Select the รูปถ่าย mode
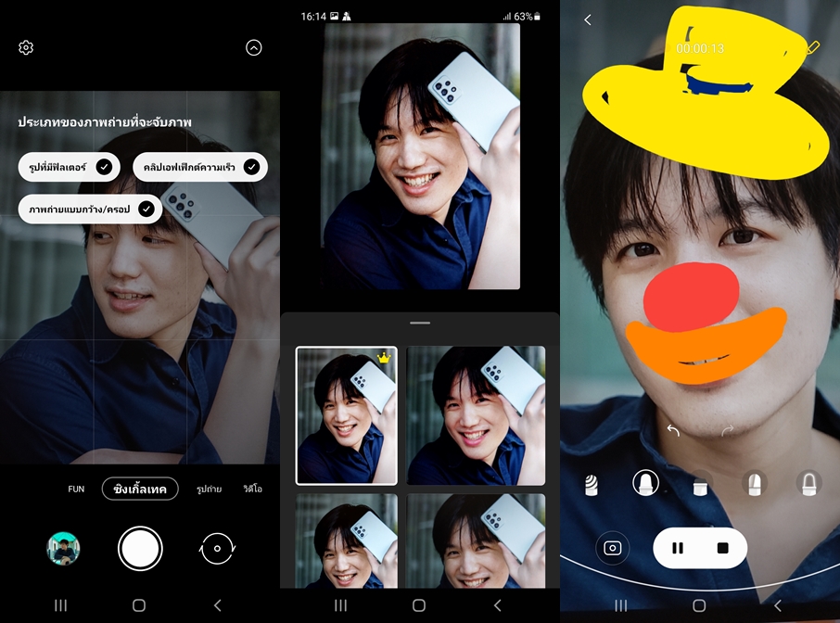Screen dimensions: 840x623 coord(209,489)
